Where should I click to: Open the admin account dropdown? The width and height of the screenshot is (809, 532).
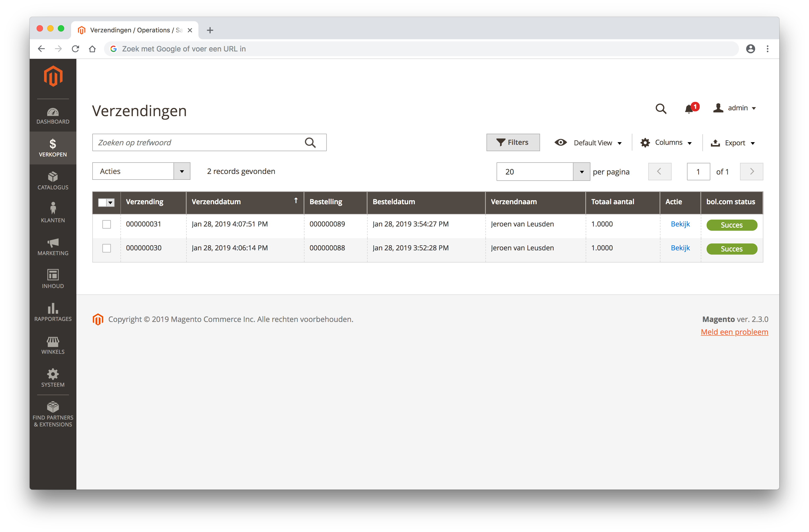click(x=734, y=108)
